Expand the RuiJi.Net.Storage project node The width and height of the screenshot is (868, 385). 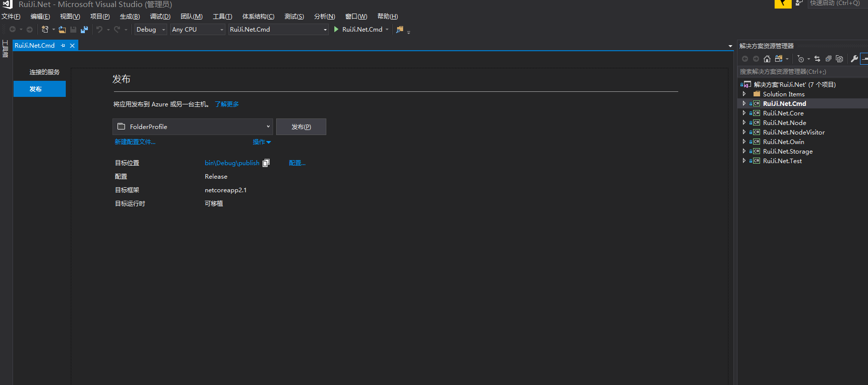point(744,151)
